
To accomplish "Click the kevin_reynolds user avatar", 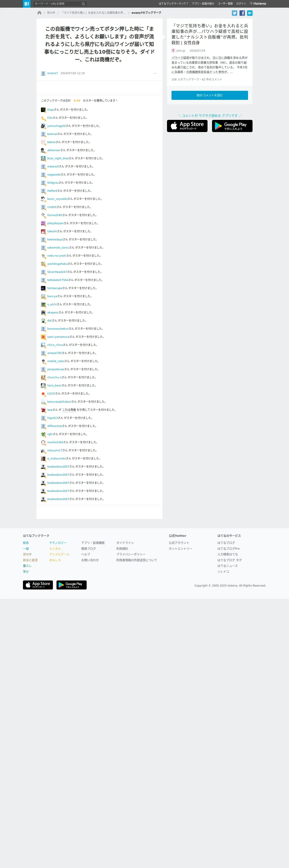I will point(43,199).
